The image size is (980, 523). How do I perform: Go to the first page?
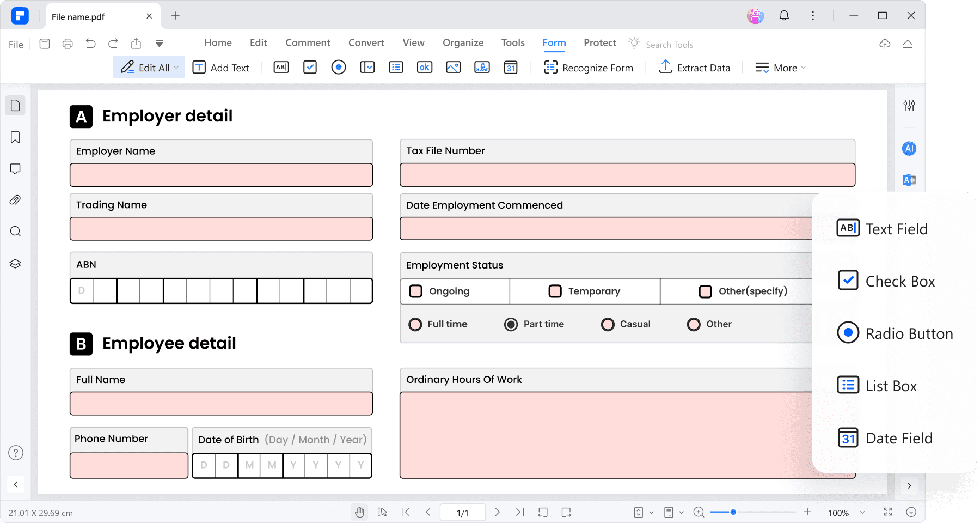click(406, 512)
